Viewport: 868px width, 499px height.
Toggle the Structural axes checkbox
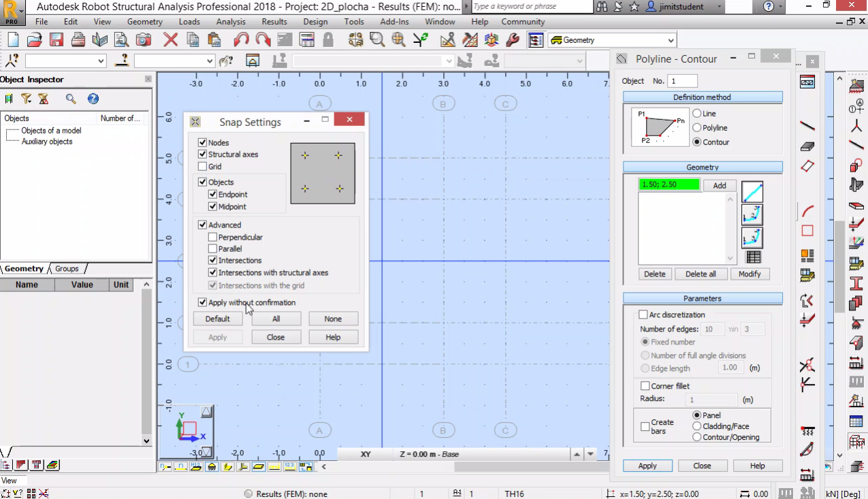pyautogui.click(x=202, y=155)
